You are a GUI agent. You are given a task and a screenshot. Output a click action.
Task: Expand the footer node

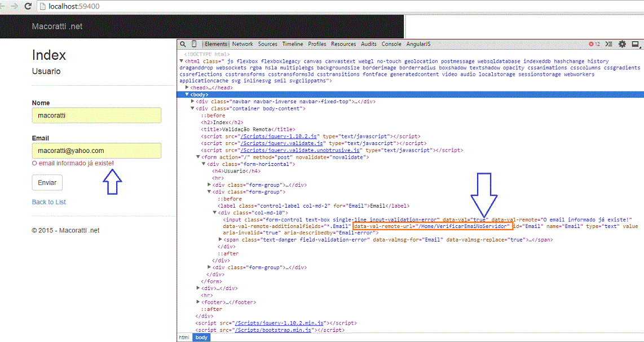[198, 302]
